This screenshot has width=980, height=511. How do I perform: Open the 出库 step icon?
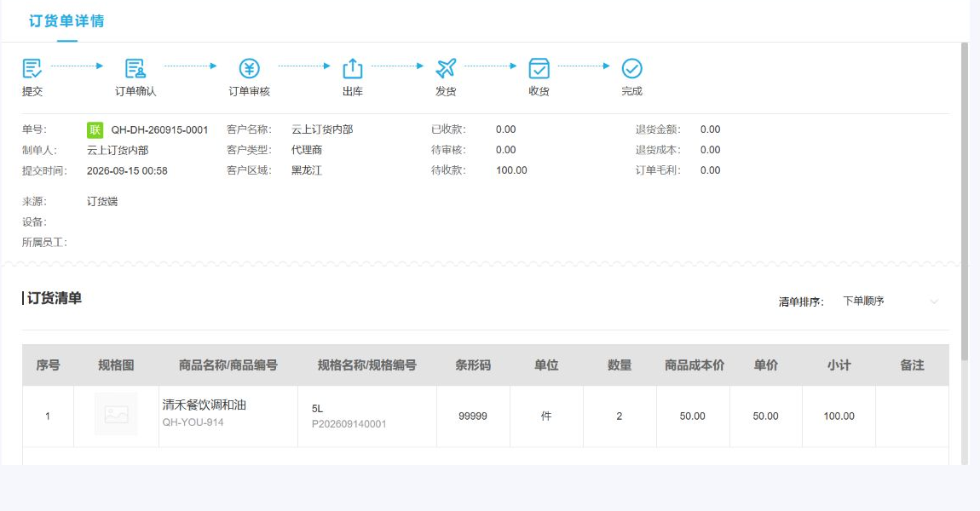pyautogui.click(x=353, y=68)
